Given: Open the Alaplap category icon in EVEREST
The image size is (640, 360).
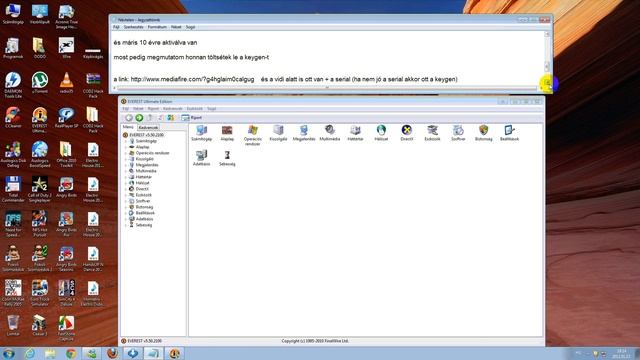Looking at the screenshot, I should tap(227, 133).
